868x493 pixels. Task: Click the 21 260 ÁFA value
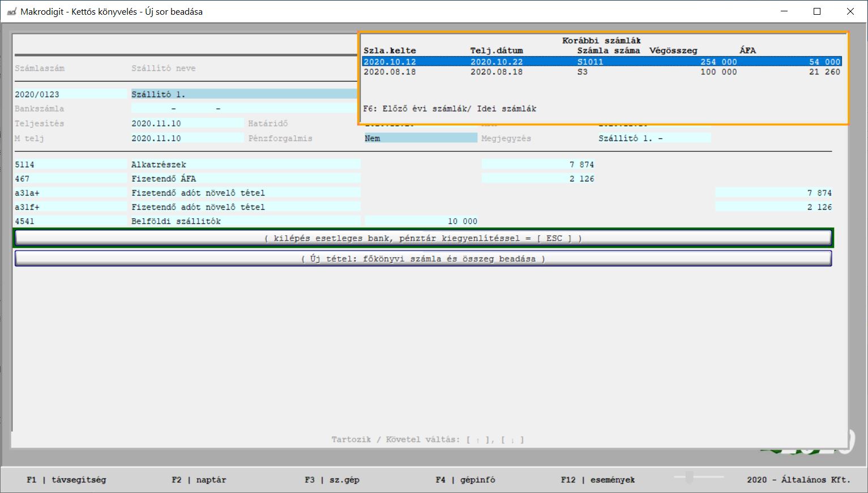(824, 72)
